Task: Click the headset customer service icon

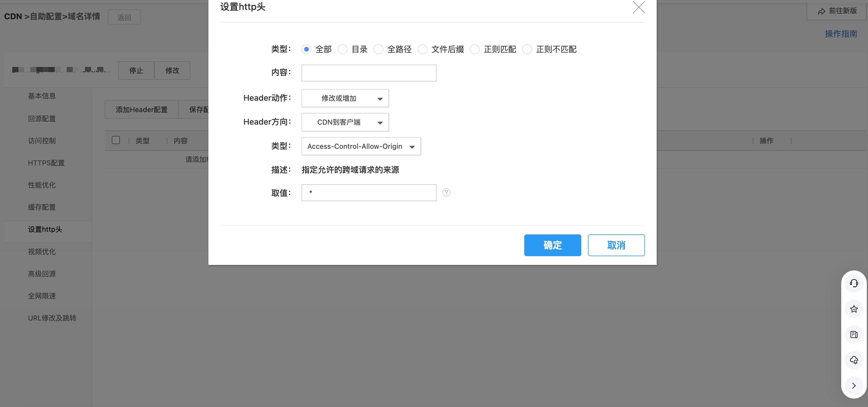Action: pyautogui.click(x=853, y=283)
